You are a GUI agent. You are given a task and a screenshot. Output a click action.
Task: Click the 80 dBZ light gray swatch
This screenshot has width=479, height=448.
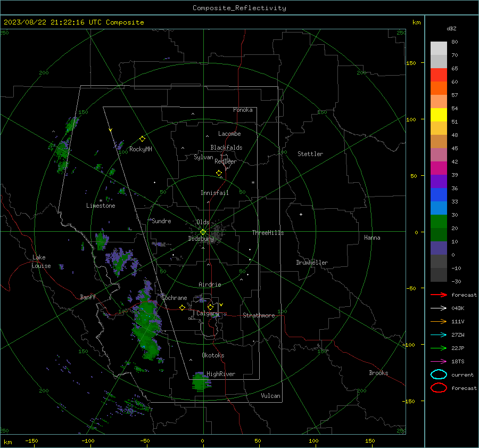[x=439, y=48]
